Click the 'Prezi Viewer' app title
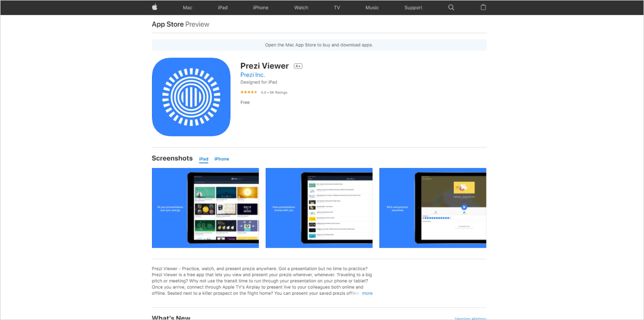 [265, 66]
